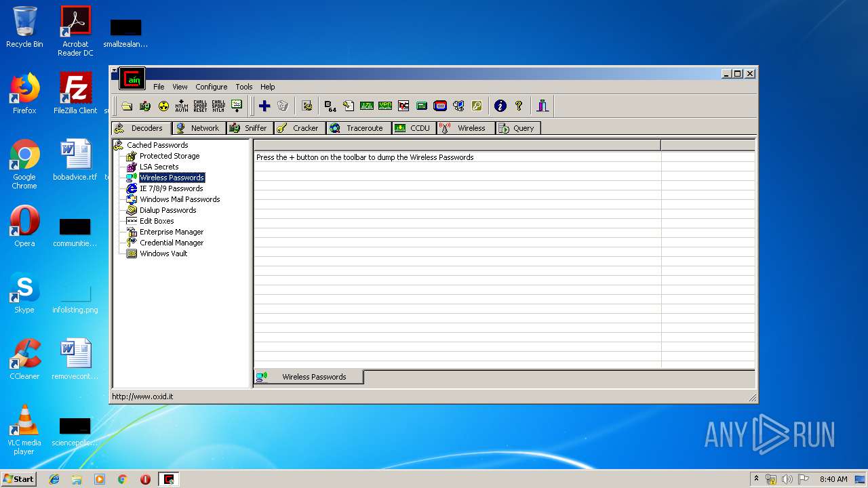Screen dimensions: 868x488
Task: Click the greyed recycle bin remove icon
Action: 283,106
